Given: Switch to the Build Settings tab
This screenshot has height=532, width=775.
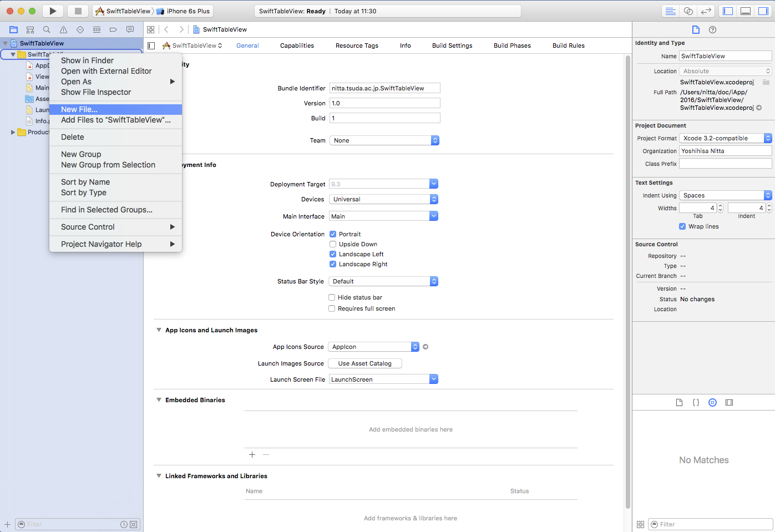Looking at the screenshot, I should pyautogui.click(x=452, y=45).
